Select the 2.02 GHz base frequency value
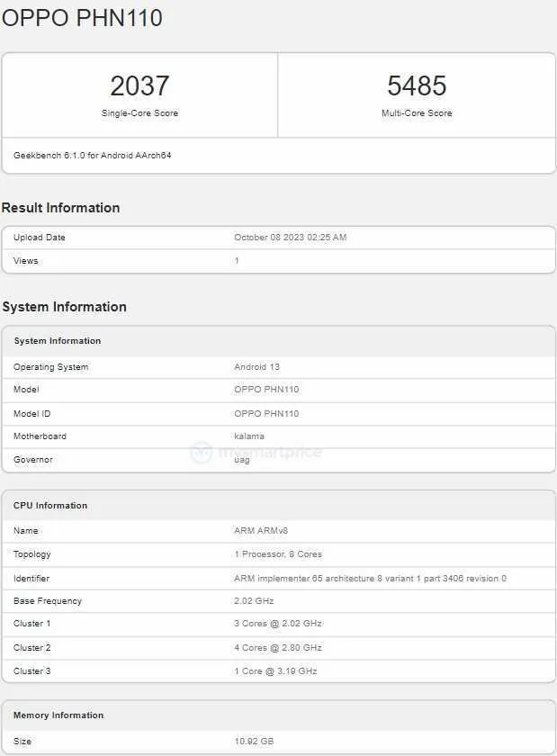557x756 pixels. click(x=254, y=601)
